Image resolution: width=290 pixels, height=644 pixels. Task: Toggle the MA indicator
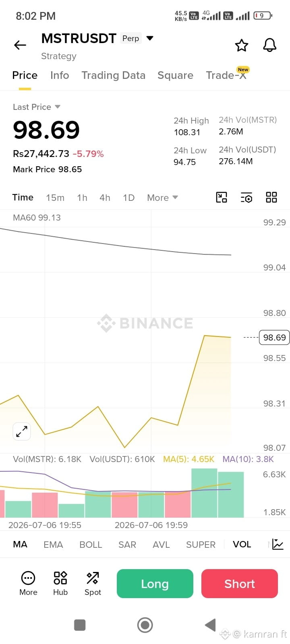pyautogui.click(x=20, y=544)
